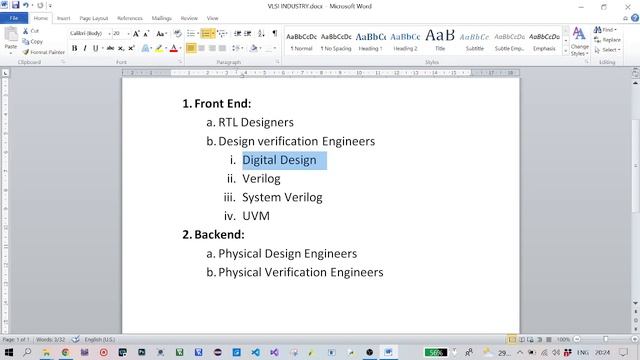Open the font name dropdown Calibri (Body)

coord(109,33)
